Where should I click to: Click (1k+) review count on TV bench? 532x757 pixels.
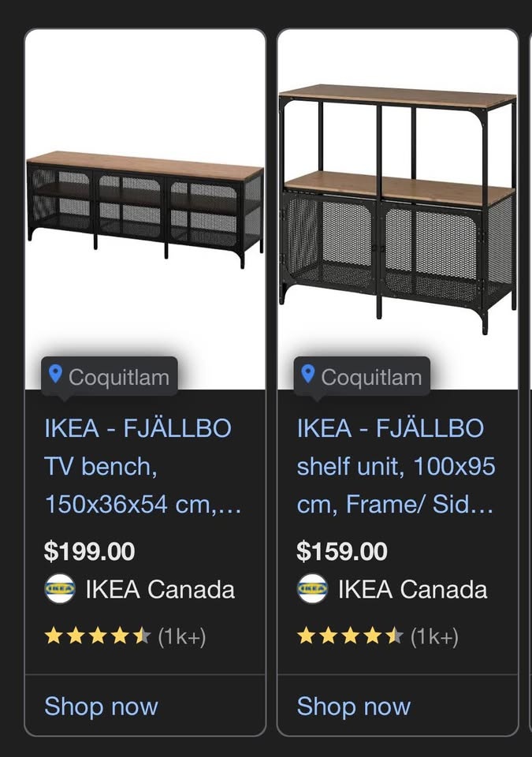(x=182, y=637)
